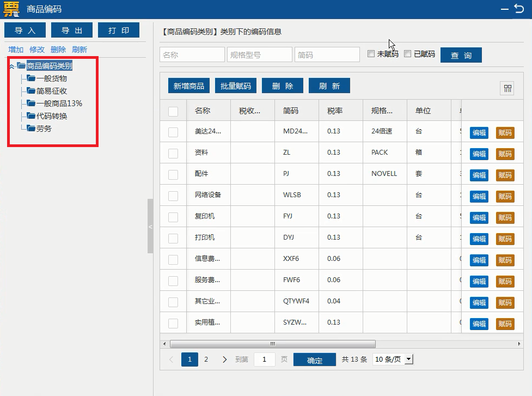Screen dimensions: 532x396
Task: Select the 代码转换 tree node
Action: [52, 116]
